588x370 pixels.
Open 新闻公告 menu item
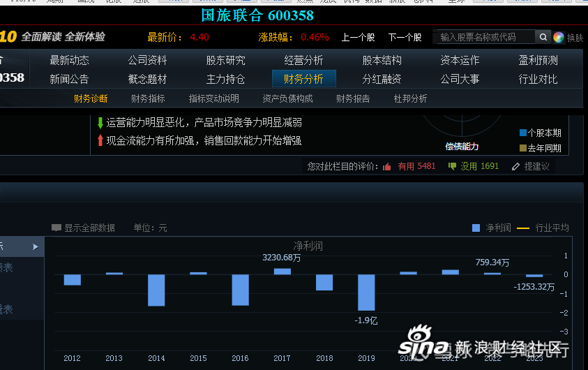point(69,79)
